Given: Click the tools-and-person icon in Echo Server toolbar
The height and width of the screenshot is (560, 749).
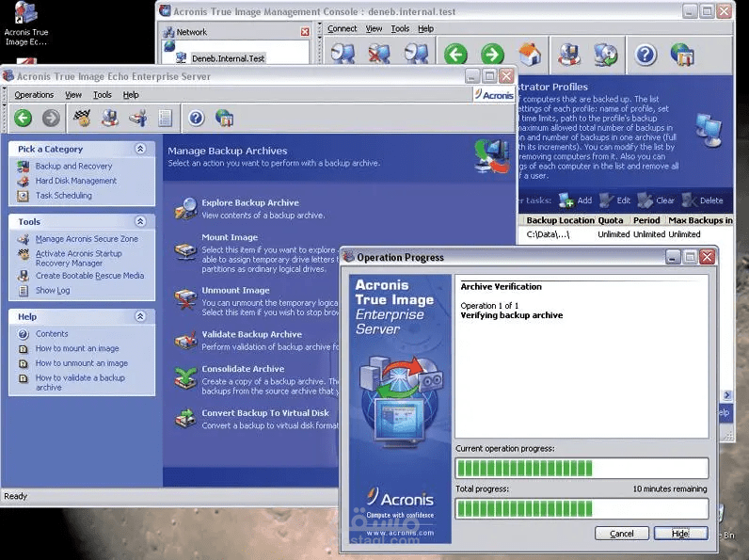Looking at the screenshot, I should pos(138,118).
